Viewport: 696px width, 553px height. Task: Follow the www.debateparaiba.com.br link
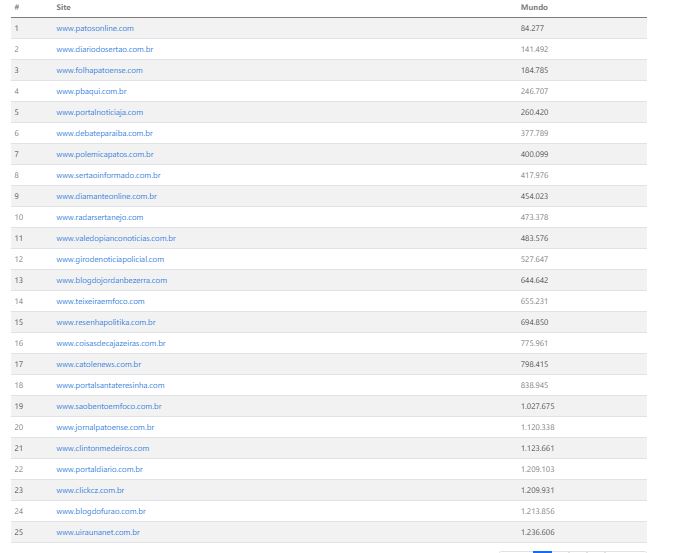(104, 133)
